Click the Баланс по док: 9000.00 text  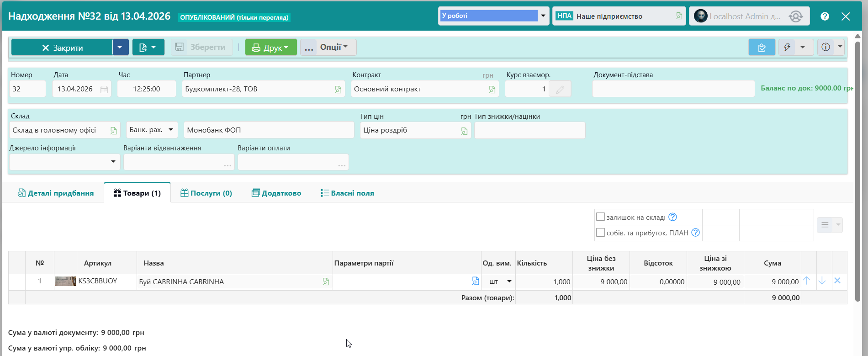coord(807,88)
